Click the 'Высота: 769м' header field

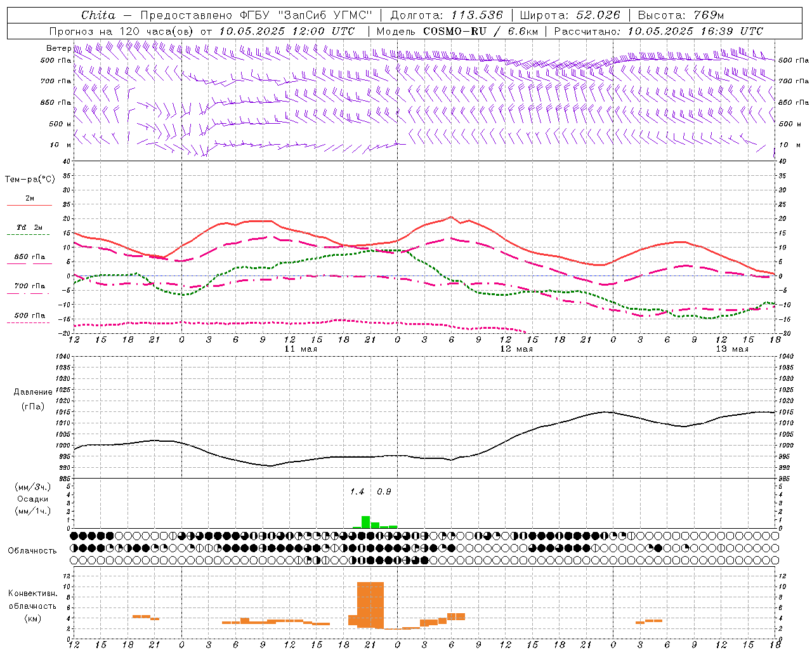681,15
